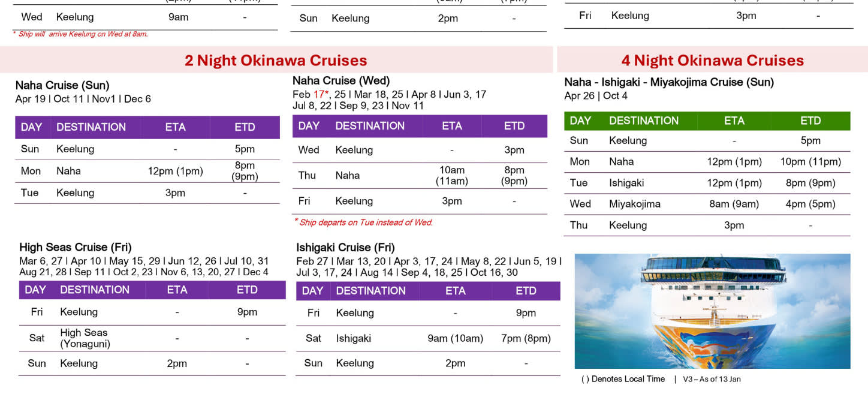The image size is (868, 409).
Task: Click the "V3 – As of 13 Jan" text
Action: pyautogui.click(x=712, y=379)
